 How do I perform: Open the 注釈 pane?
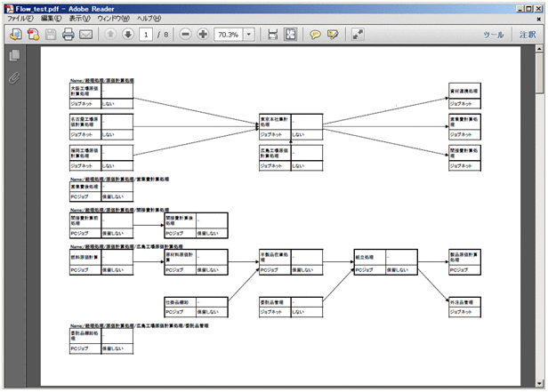(x=528, y=35)
